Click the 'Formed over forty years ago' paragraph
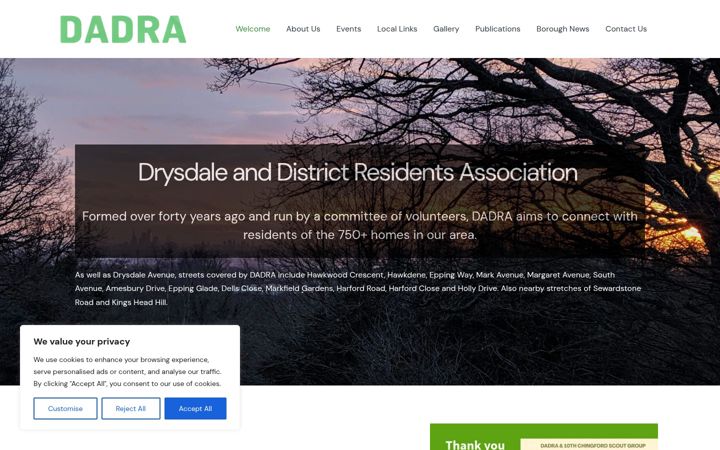Viewport: 720px width, 450px height. pos(360,225)
